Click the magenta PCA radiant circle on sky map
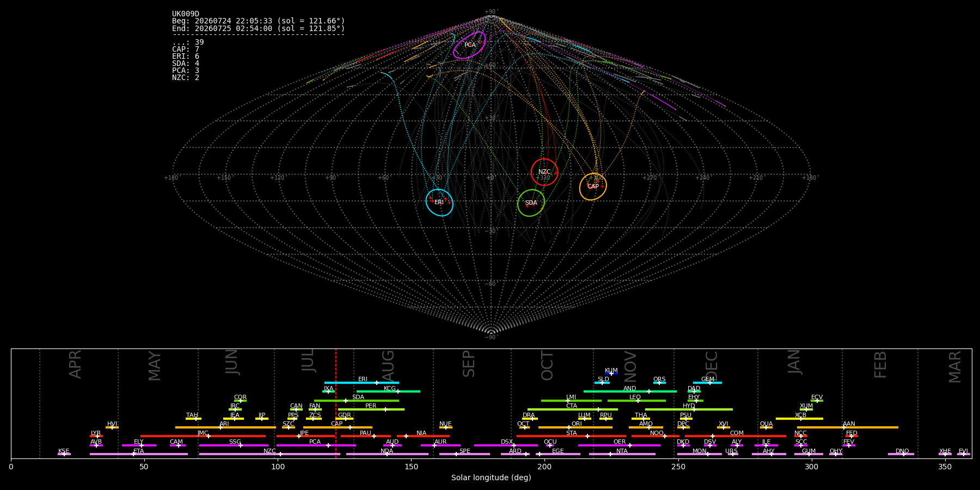 [469, 45]
